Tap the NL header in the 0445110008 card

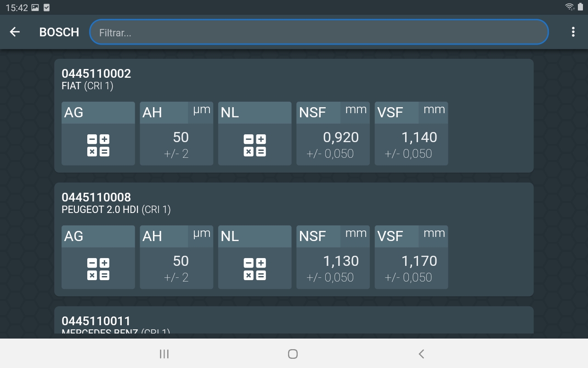coord(255,236)
